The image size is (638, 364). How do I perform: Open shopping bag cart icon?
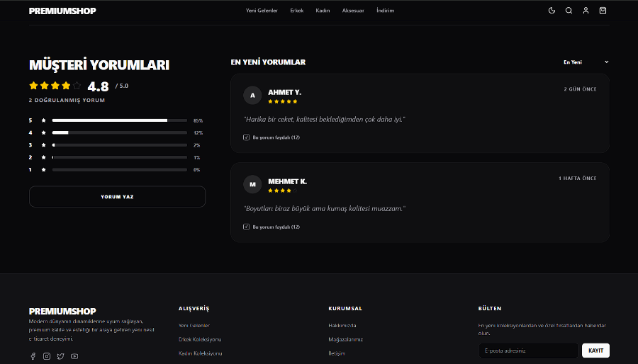click(603, 11)
